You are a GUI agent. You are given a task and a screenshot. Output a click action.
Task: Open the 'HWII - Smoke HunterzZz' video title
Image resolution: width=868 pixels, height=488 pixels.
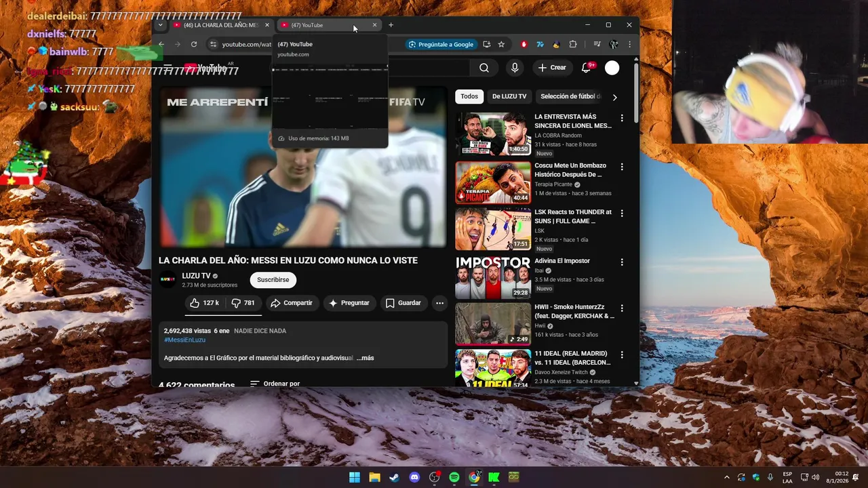(574, 311)
